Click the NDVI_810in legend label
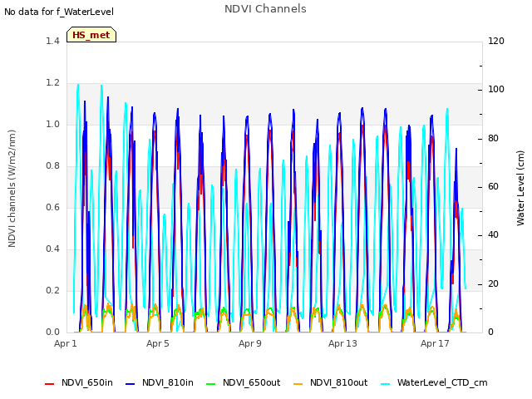The width and height of the screenshot is (532, 399). pyautogui.click(x=168, y=382)
